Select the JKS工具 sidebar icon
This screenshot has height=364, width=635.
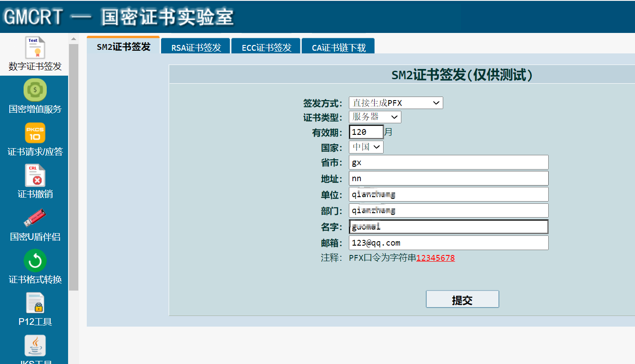click(35, 349)
